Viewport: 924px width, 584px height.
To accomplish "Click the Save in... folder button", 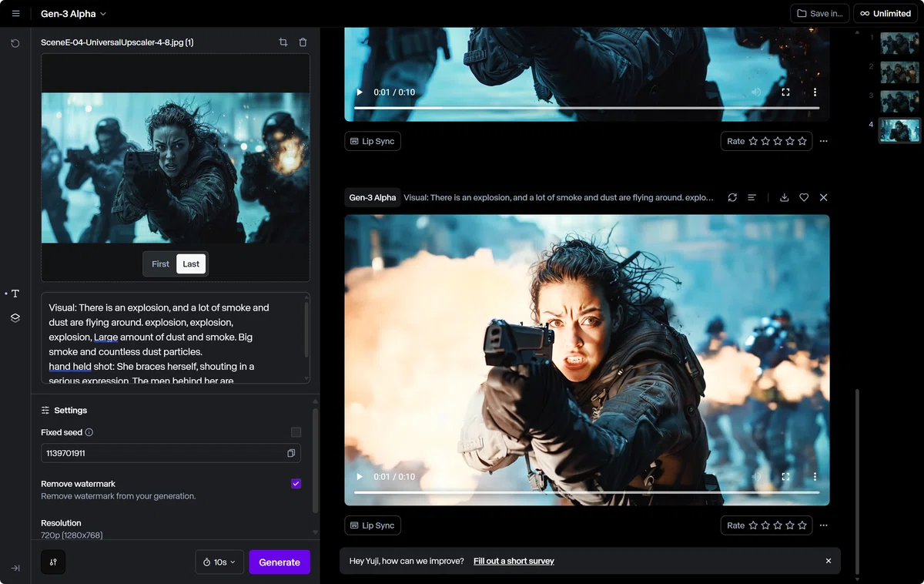I will [x=820, y=13].
